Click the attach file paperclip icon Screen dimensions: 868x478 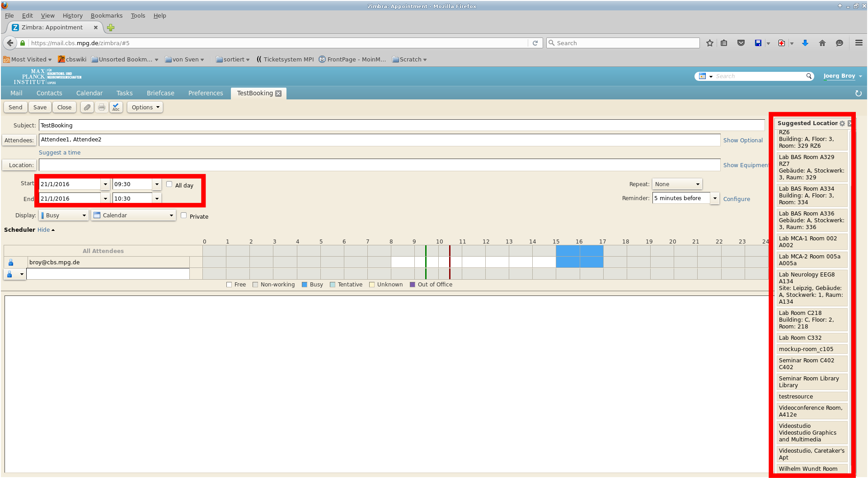coord(87,108)
